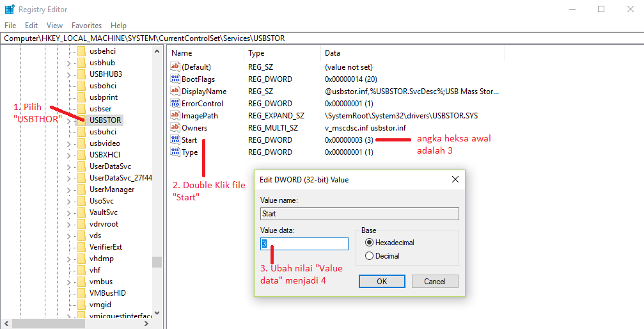The image size is (644, 329).
Task: Click the Start DWORD value icon
Action: (175, 140)
